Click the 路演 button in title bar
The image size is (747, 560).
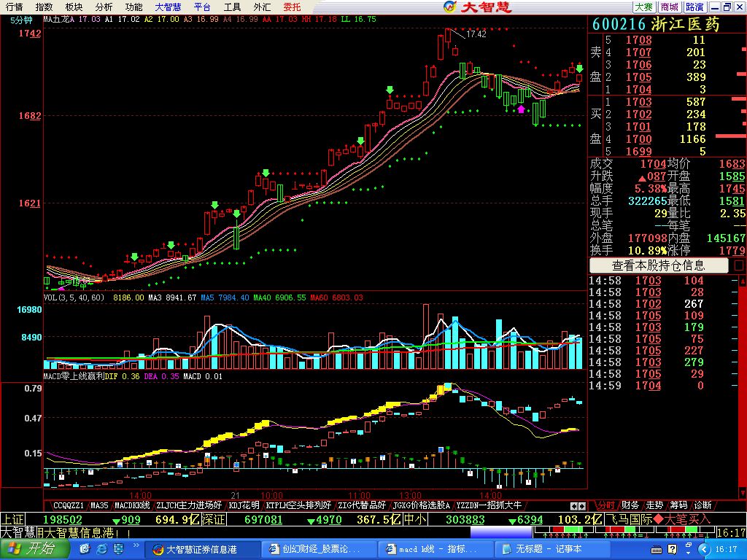(694, 7)
